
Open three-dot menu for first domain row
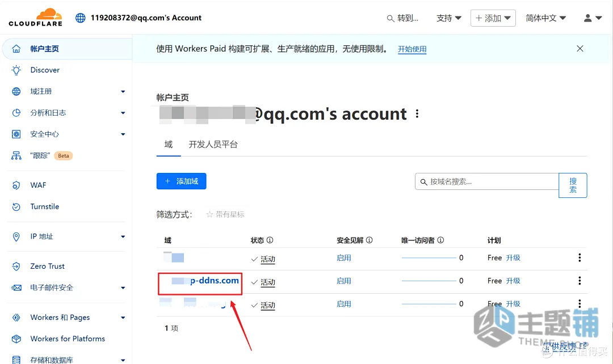pyautogui.click(x=580, y=257)
